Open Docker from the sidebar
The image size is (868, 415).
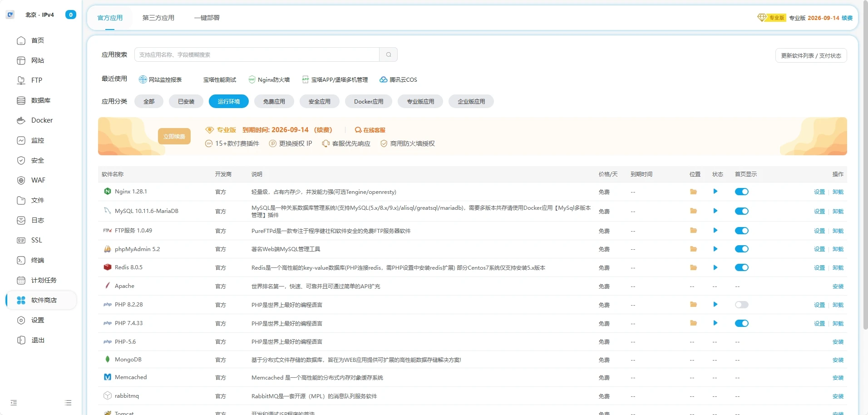(x=41, y=120)
